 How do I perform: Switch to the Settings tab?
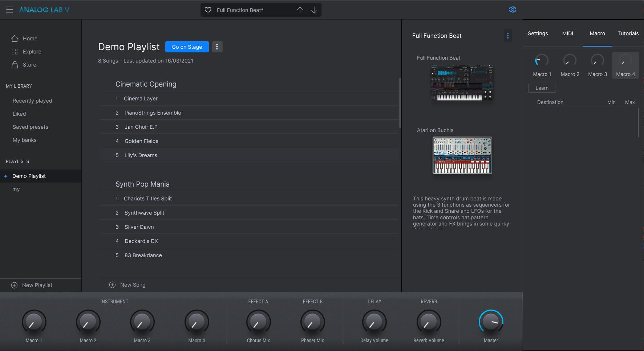538,33
